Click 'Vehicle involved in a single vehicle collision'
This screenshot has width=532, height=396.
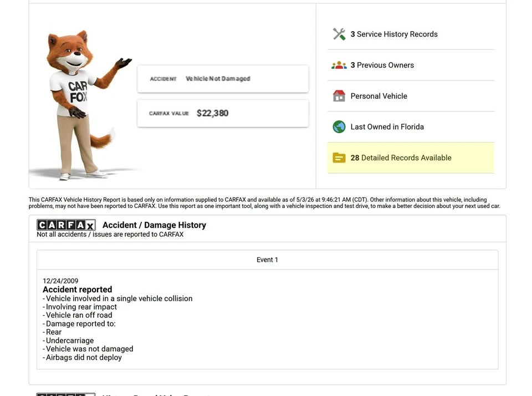pyautogui.click(x=117, y=298)
